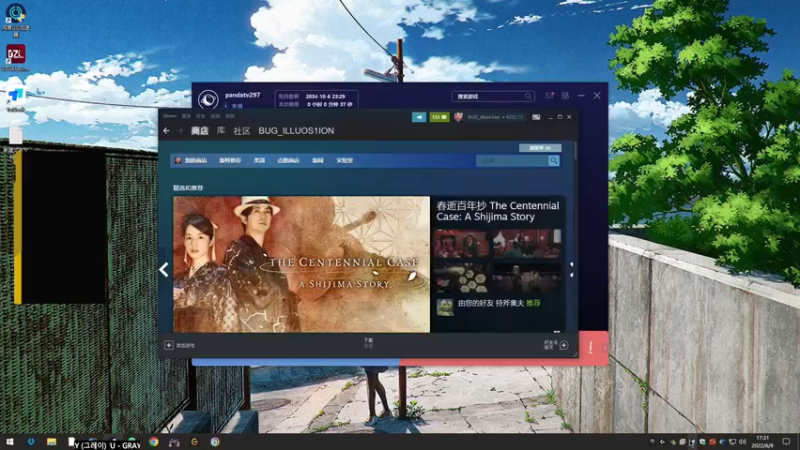This screenshot has height=450, width=800.
Task: Open the messages icon in background window
Action: (549, 95)
